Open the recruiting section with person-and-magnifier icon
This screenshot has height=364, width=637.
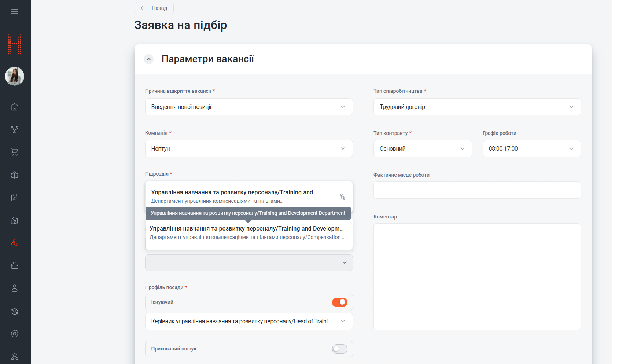coord(15,243)
